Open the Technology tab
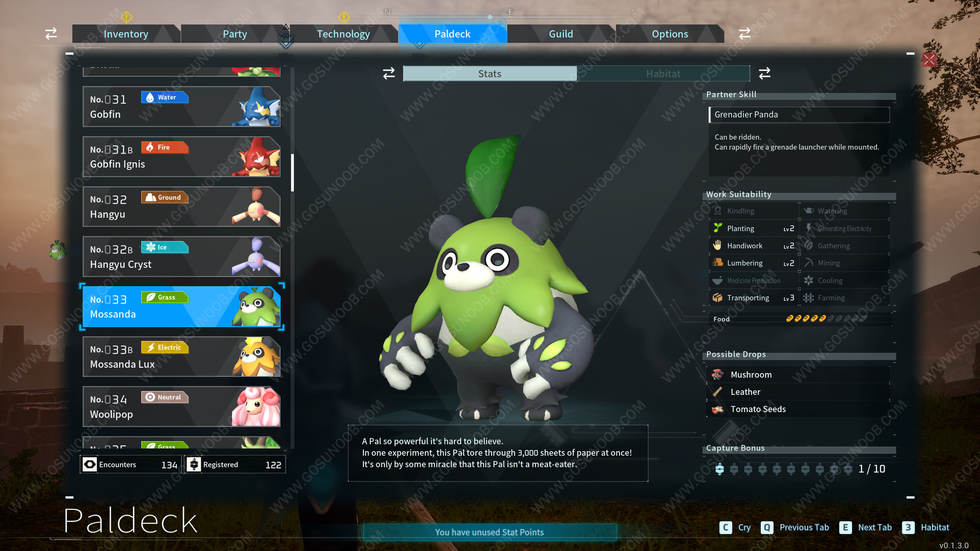980x551 pixels. pyautogui.click(x=344, y=34)
